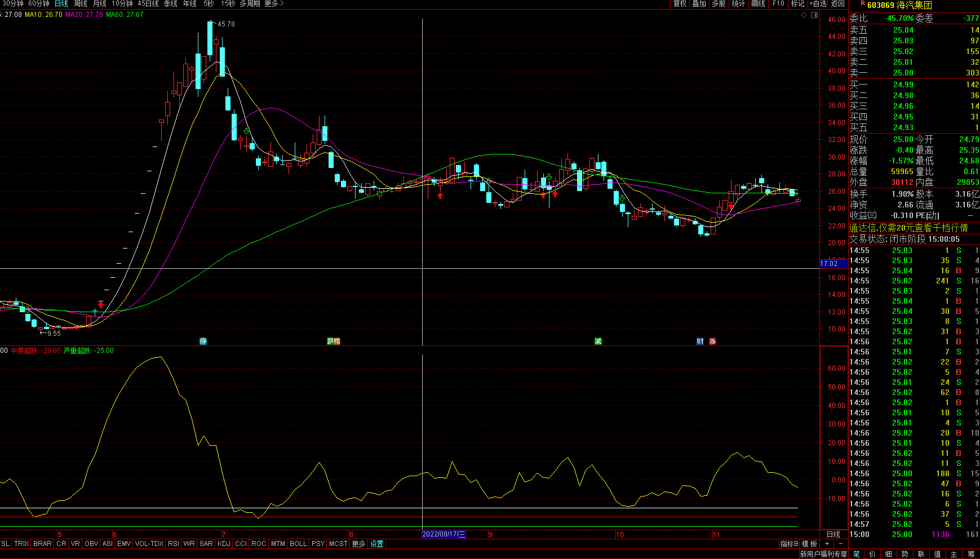Select the PSY indicator tab
The width and height of the screenshot is (980, 559).
(318, 544)
